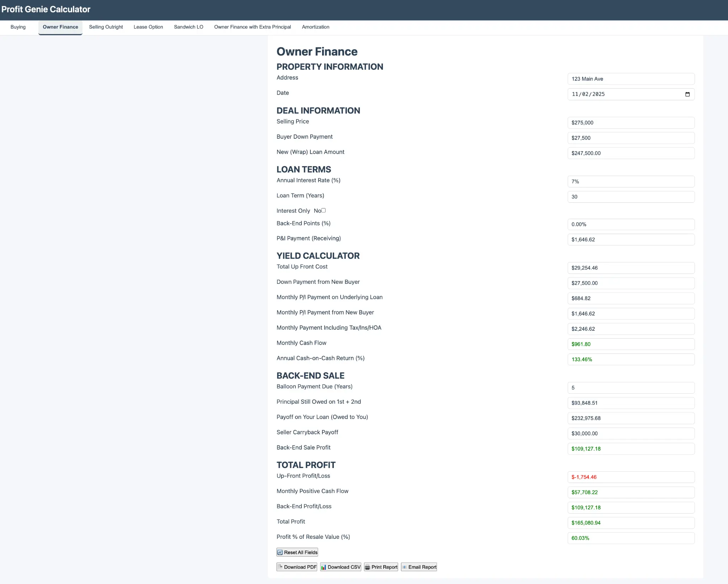
Task: Click the Email Report button
Action: [x=419, y=567]
